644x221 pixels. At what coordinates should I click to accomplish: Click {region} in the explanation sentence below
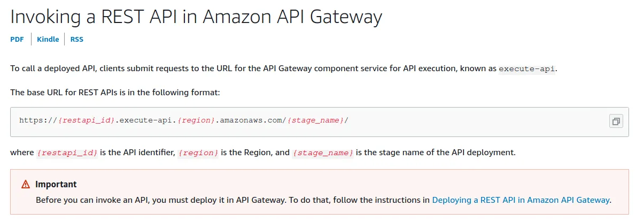[198, 153]
